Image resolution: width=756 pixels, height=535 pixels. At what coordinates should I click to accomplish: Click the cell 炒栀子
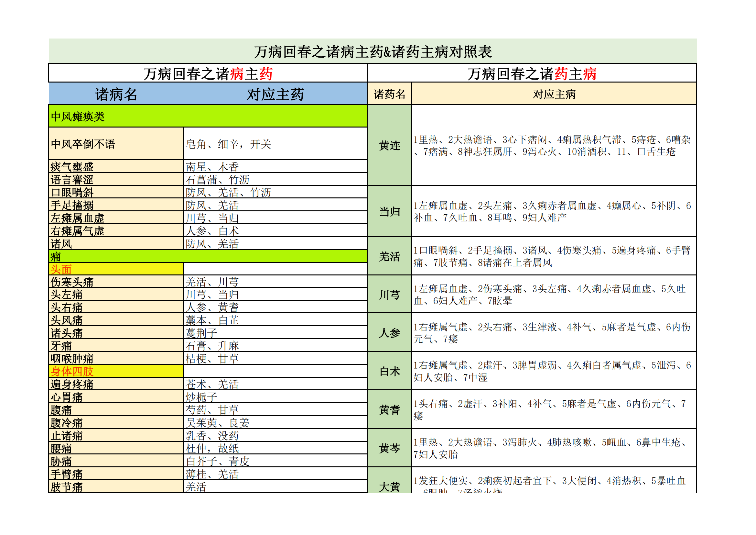coord(275,397)
